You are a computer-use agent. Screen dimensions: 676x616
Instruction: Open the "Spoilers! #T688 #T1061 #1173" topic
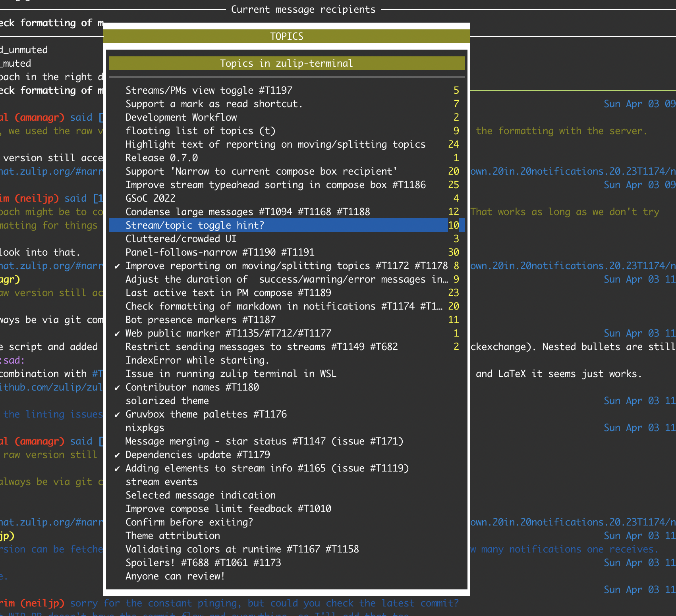point(203,562)
